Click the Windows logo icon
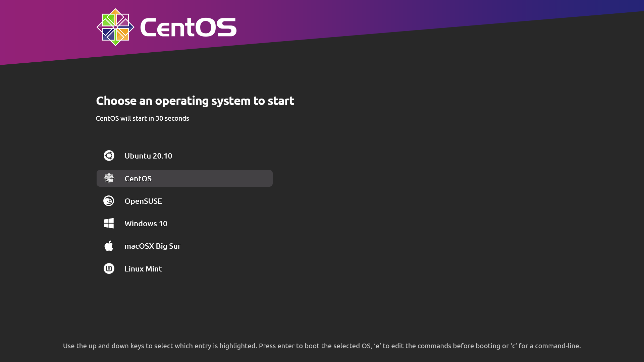 point(109,223)
